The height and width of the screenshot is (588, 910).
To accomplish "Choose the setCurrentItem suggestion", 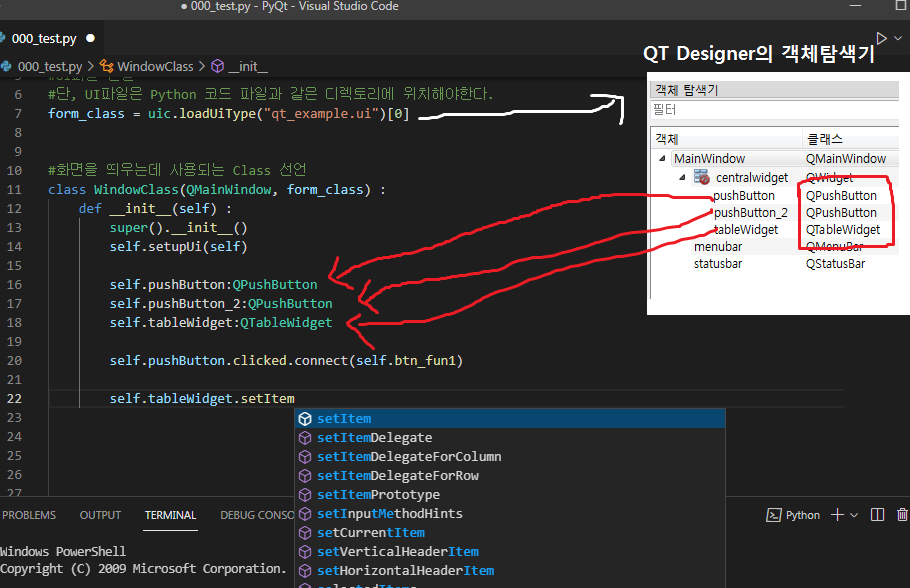I will 510,533.
